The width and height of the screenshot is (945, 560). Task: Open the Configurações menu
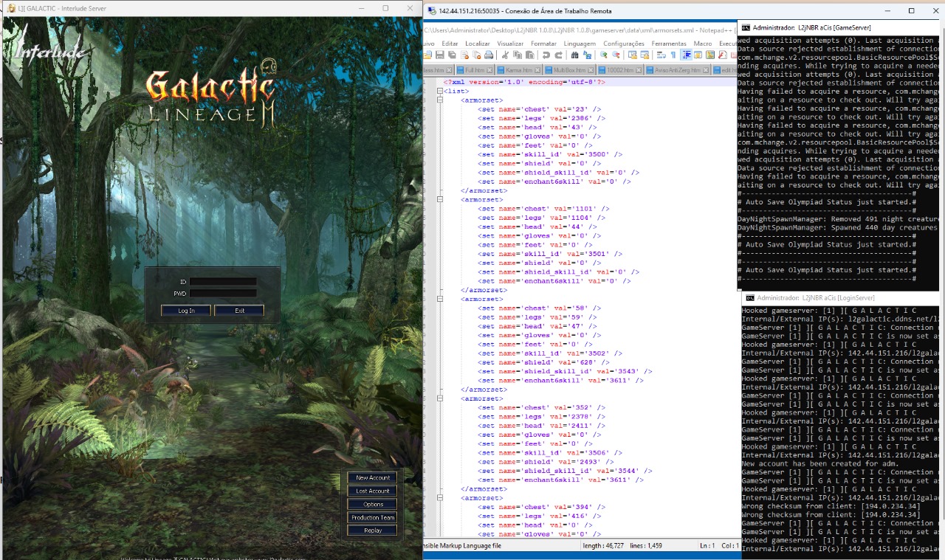[624, 44]
